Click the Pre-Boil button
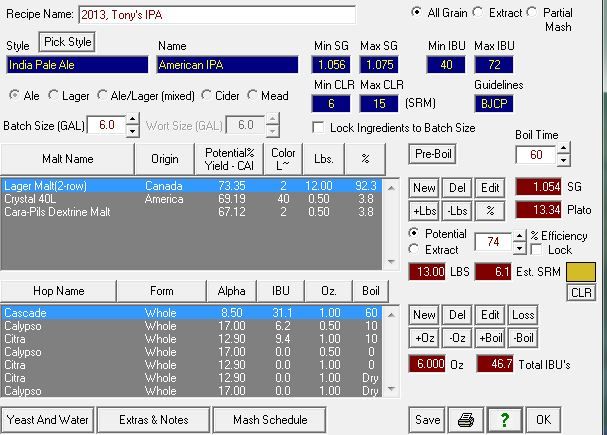The width and height of the screenshot is (607, 435). point(432,155)
